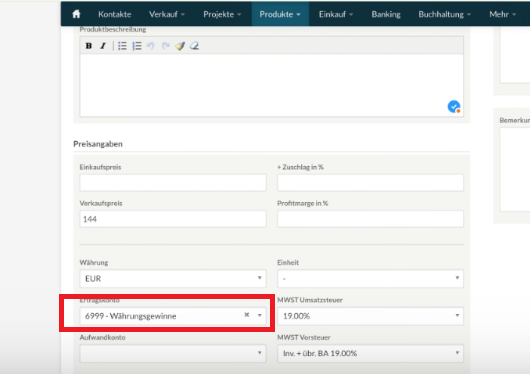Viewport: 530px width, 374px height.
Task: Redo edit in description editor
Action: [165, 46]
